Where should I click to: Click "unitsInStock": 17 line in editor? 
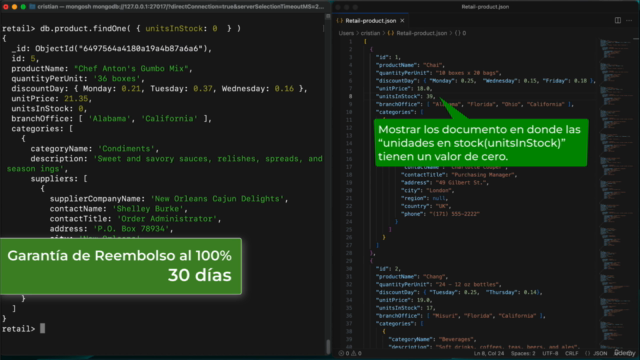click(x=405, y=308)
